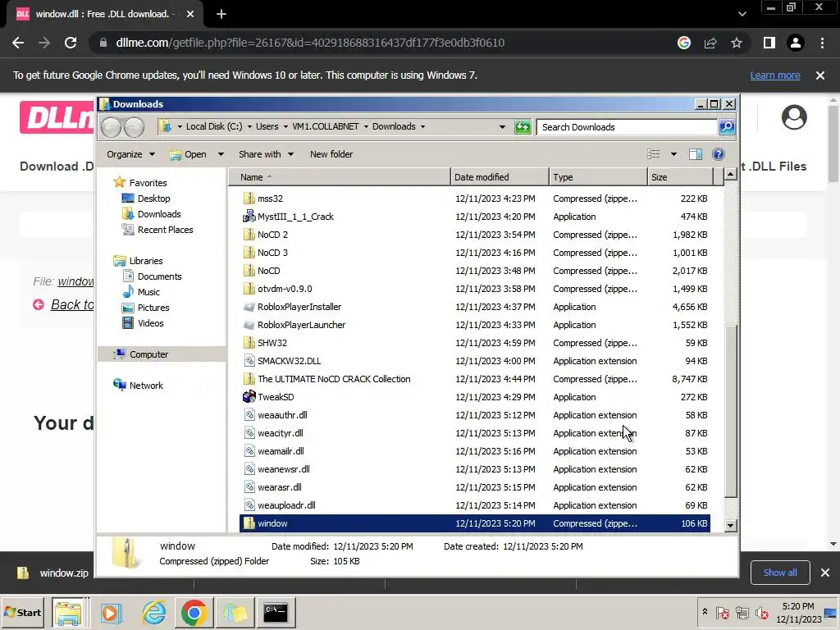Open Action Center flag tray icon

(x=722, y=612)
